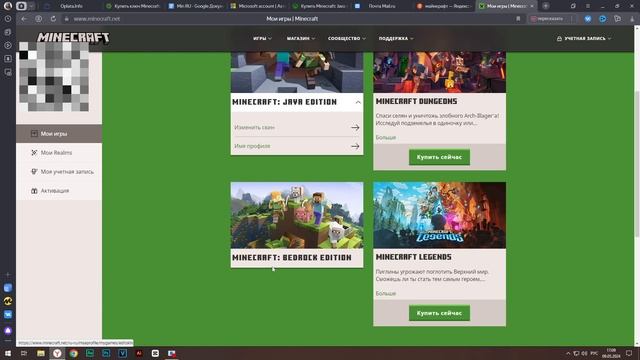Switch to the майнкрафт Яндекс search tab
The width and height of the screenshot is (640, 360).
(x=444, y=6)
